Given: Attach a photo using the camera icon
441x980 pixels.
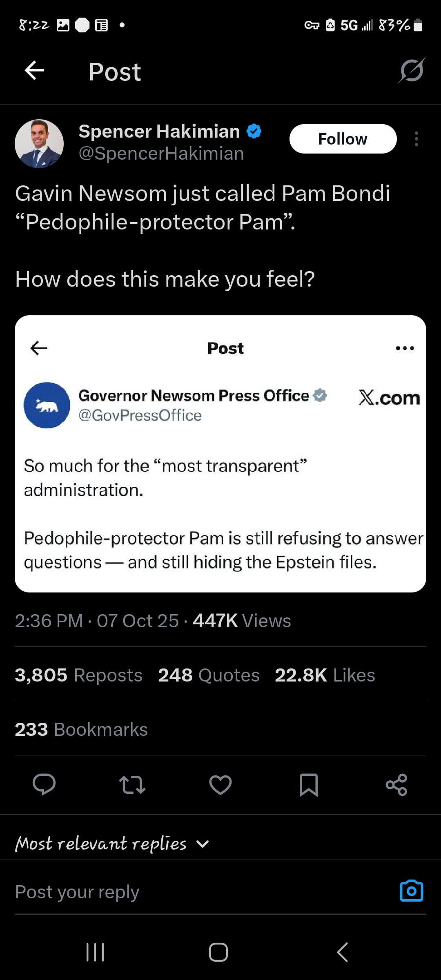Looking at the screenshot, I should coord(411,891).
